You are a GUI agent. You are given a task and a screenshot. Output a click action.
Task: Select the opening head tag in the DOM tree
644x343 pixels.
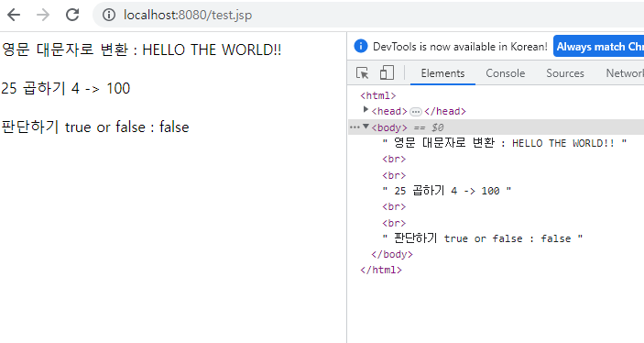pos(389,112)
